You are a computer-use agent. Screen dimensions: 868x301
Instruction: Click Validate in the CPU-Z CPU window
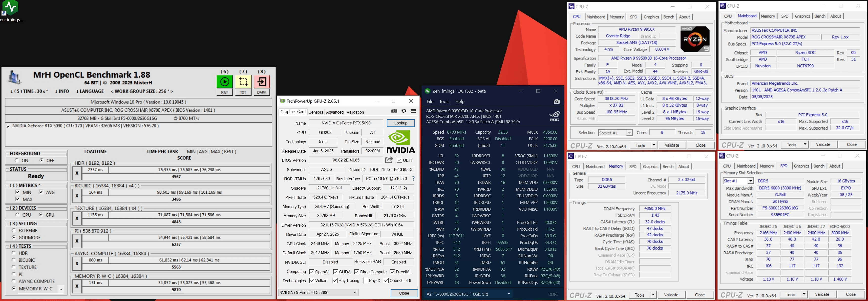pyautogui.click(x=672, y=145)
